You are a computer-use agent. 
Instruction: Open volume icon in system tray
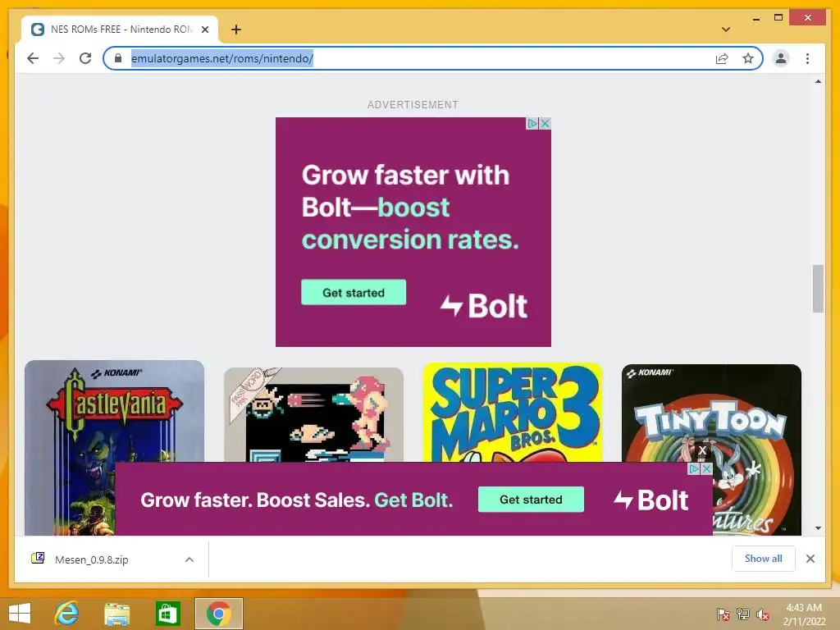[x=762, y=614]
